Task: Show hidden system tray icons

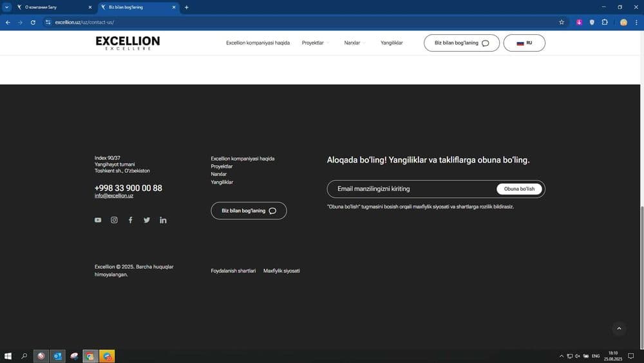Action: 562,356
